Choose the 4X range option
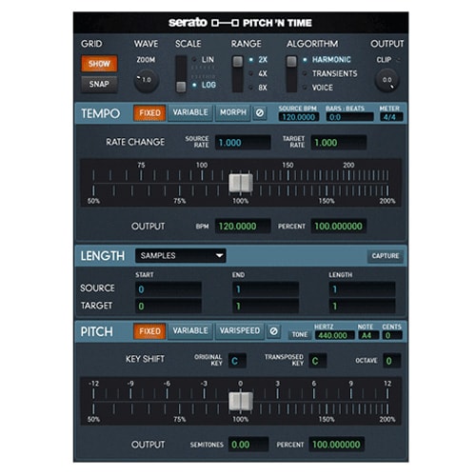Image resolution: width=476 pixels, height=476 pixels. (x=263, y=73)
